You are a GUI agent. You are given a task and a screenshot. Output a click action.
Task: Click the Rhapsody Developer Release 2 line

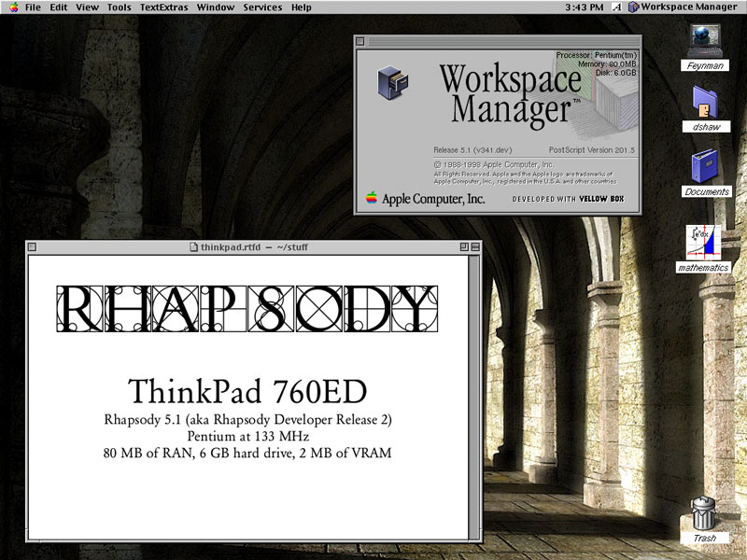point(247,419)
